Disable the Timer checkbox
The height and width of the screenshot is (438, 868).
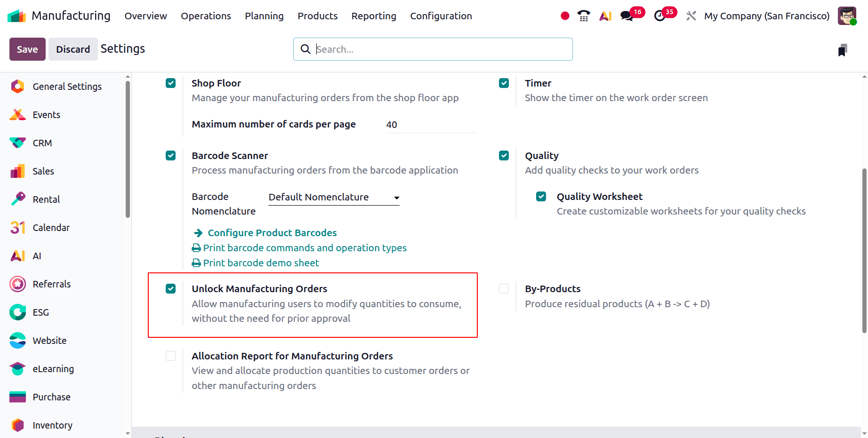coord(504,83)
